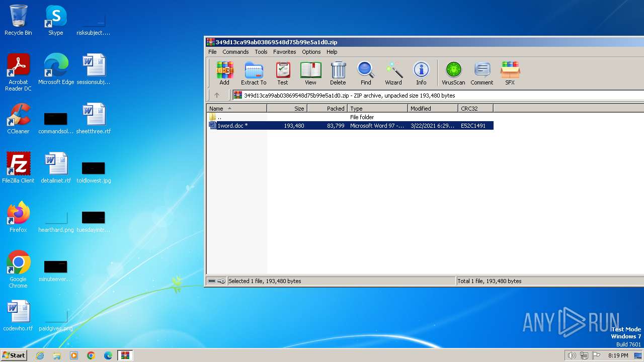The width and height of the screenshot is (644, 362).
Task: Select the sessionsubj... desktop document
Action: tap(94, 69)
